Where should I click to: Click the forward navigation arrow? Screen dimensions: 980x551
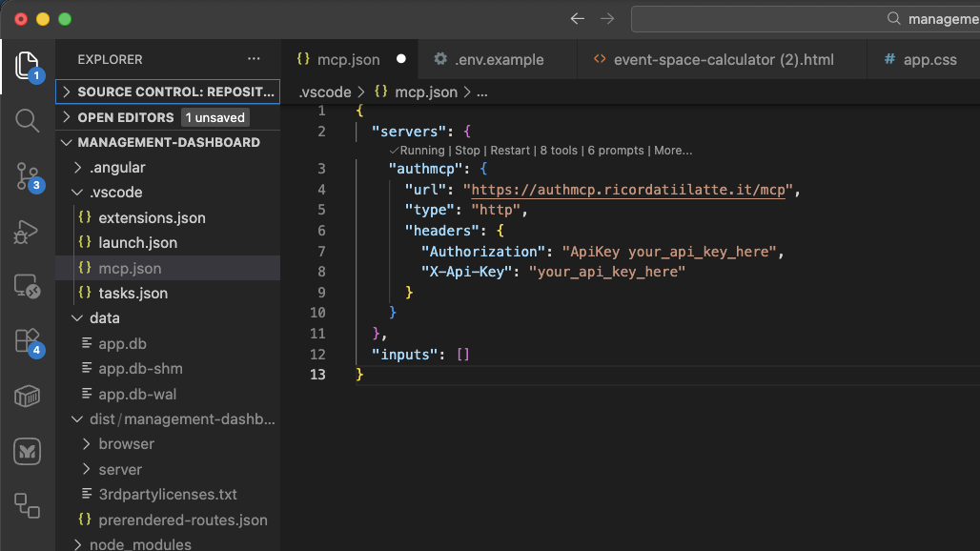coord(607,18)
